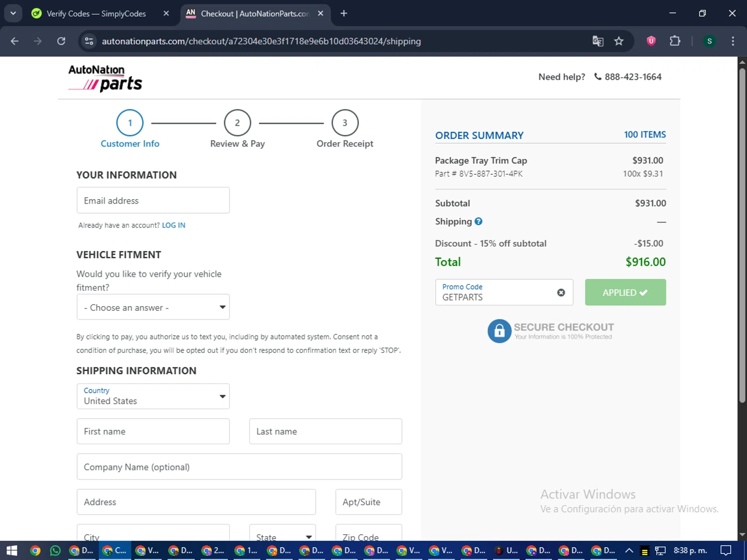Open a new browser tab with the plus icon
Viewport: 747px width, 560px height.
point(344,13)
